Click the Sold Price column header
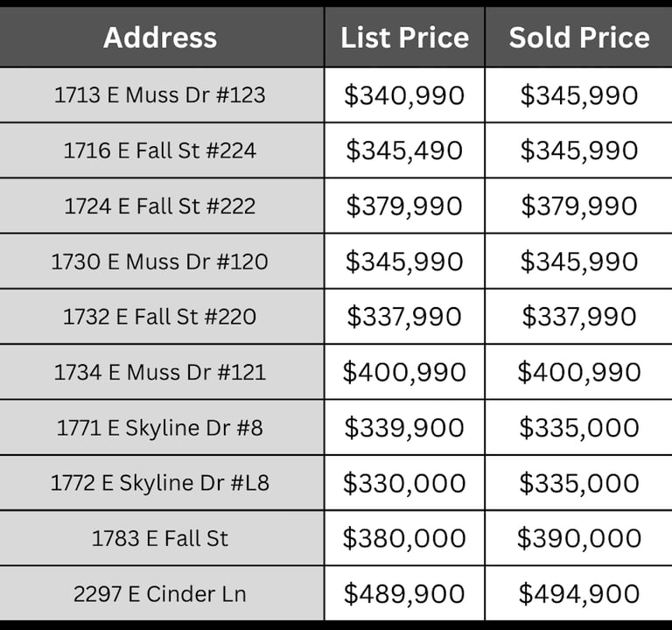 (579, 38)
